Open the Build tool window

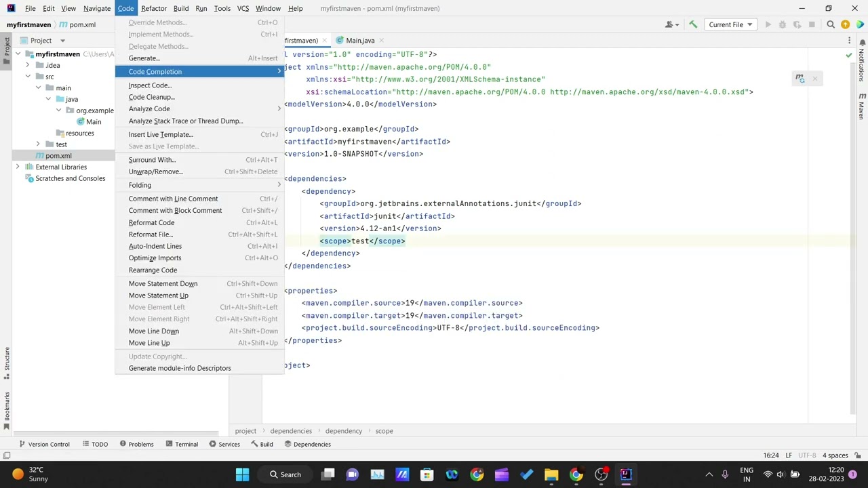pyautogui.click(x=262, y=444)
